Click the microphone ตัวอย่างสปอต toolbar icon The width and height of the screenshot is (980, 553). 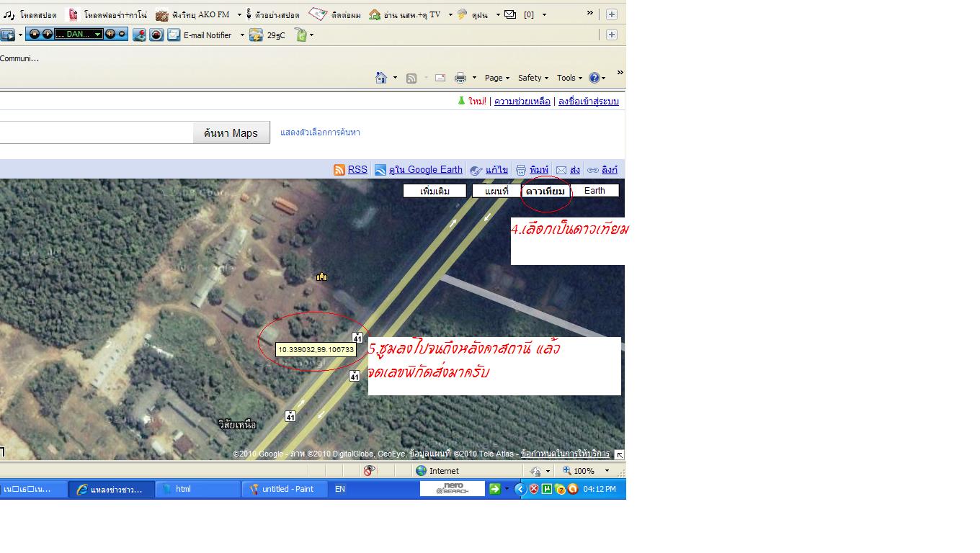tap(249, 14)
